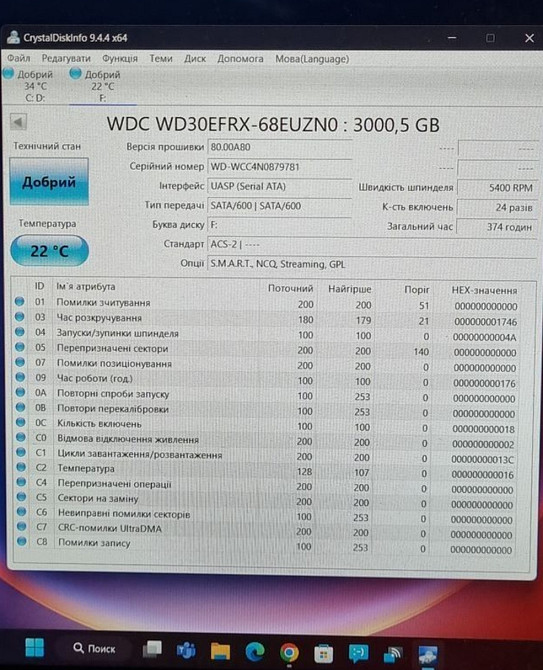Image resolution: width=543 pixels, height=670 pixels.
Task: Click the firmware version field 80.00A80
Action: point(280,147)
